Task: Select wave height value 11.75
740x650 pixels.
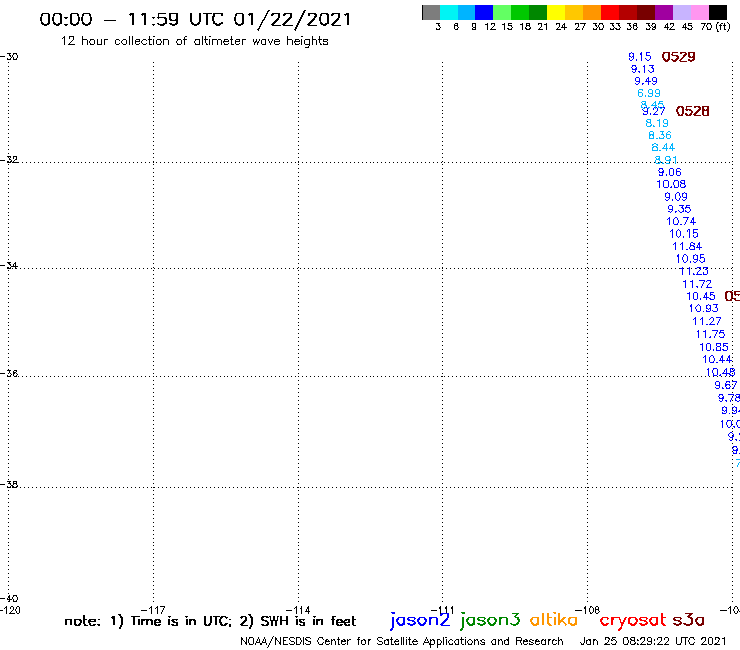Action: point(710,334)
